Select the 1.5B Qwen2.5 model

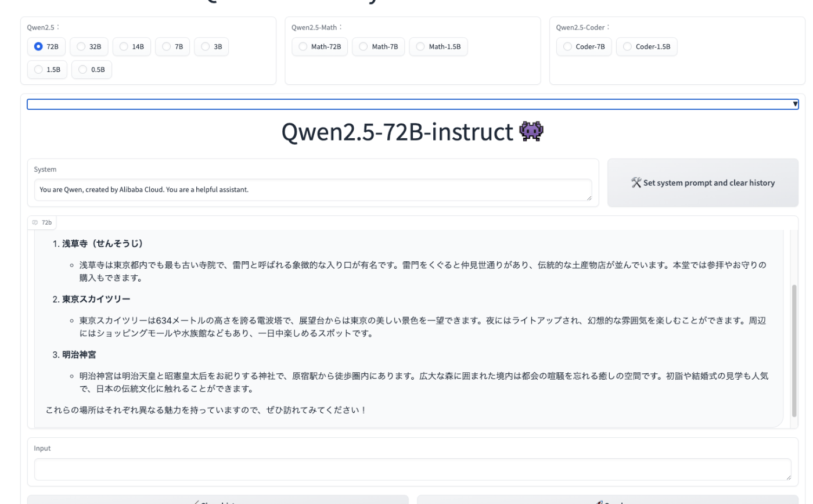48,70
